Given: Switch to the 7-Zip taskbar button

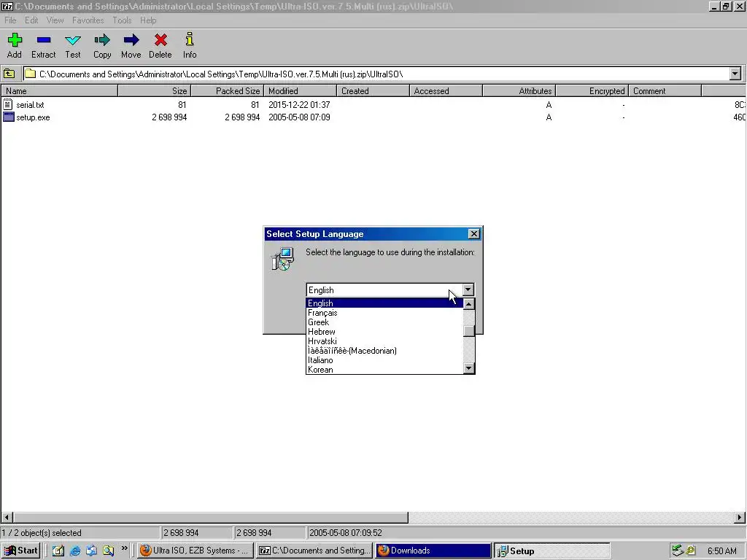Looking at the screenshot, I should [x=314, y=551].
